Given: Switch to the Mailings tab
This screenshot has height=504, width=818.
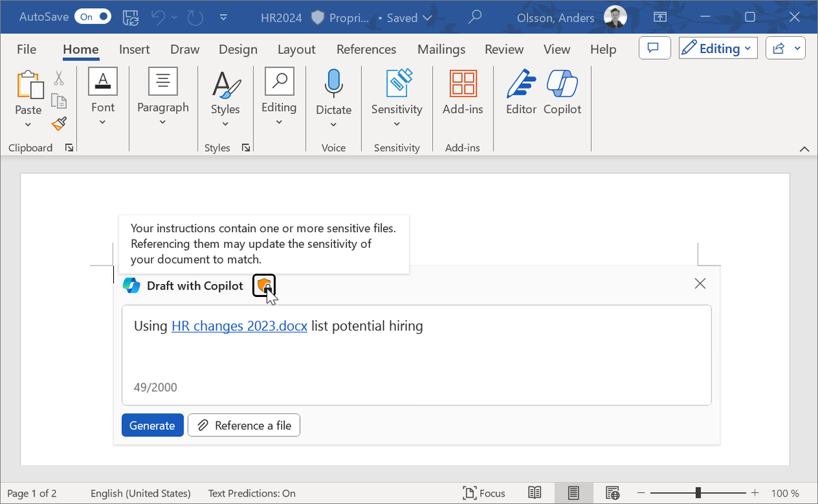Looking at the screenshot, I should (441, 49).
